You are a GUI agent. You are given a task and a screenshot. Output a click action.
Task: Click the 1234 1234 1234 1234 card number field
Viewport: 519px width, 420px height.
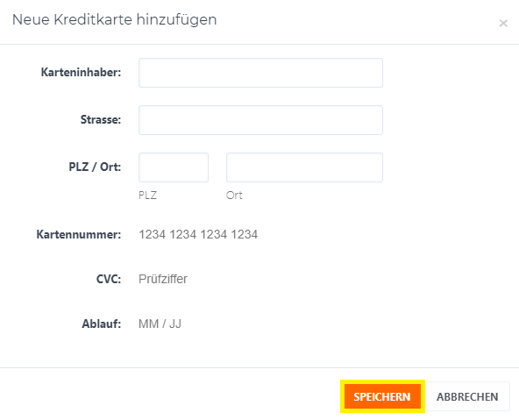260,234
